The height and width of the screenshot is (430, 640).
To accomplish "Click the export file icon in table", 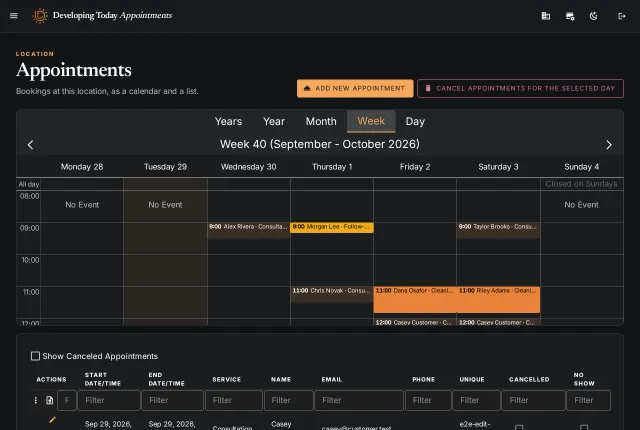I will coord(49,400).
